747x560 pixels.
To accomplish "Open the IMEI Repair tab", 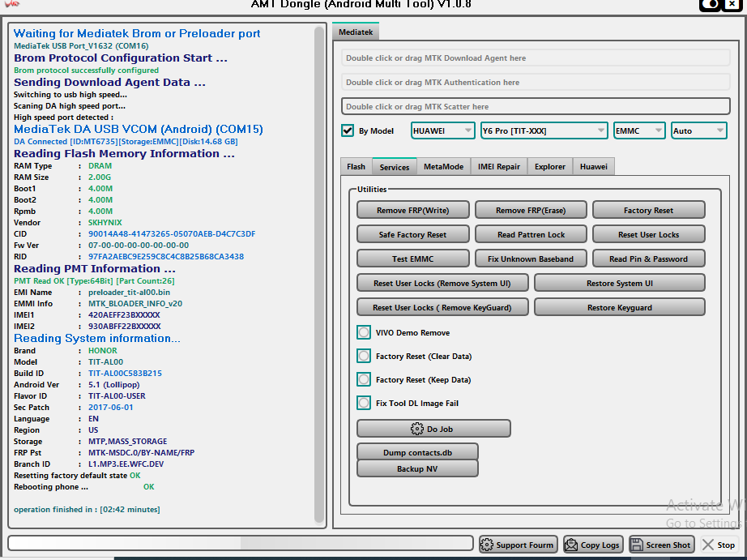I will (499, 167).
